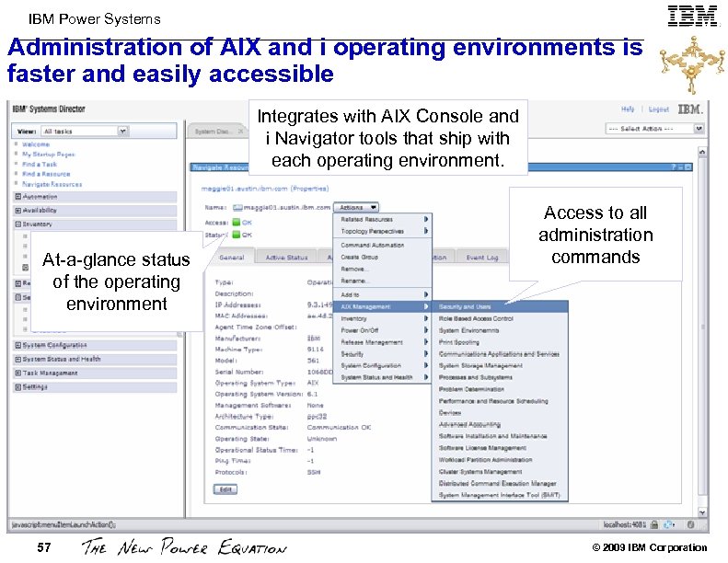This screenshot has height=563, width=728.
Task: Click the green Access OK status icon
Action: pos(236,223)
